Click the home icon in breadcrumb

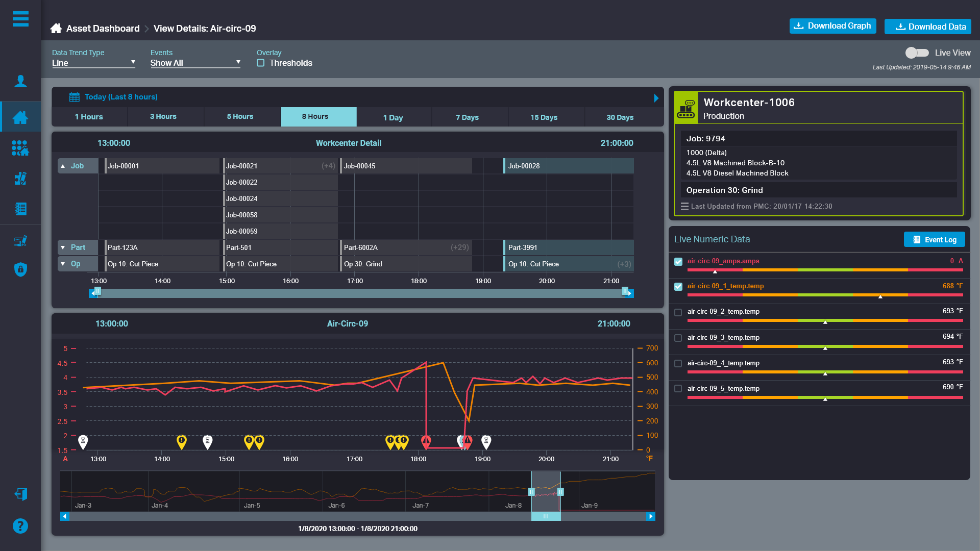[56, 28]
